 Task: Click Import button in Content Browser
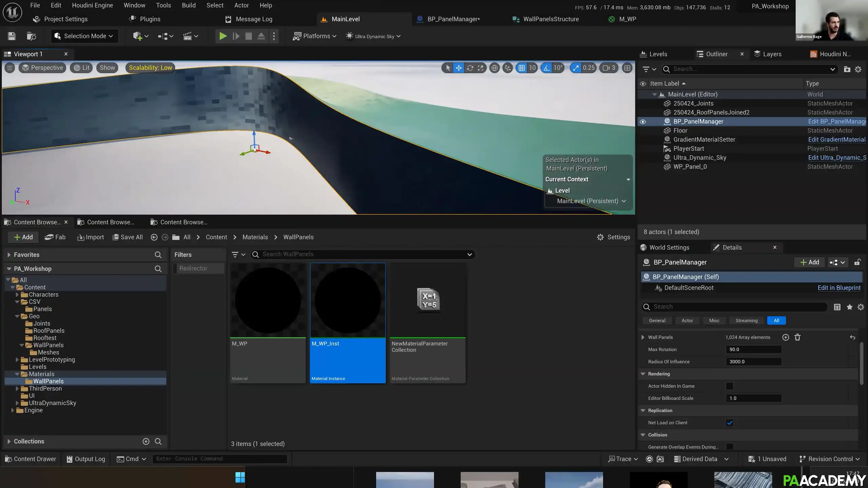pyautogui.click(x=91, y=237)
